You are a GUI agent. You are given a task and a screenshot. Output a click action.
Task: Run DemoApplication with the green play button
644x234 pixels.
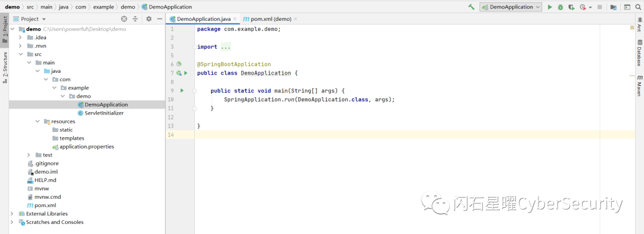[550, 7]
